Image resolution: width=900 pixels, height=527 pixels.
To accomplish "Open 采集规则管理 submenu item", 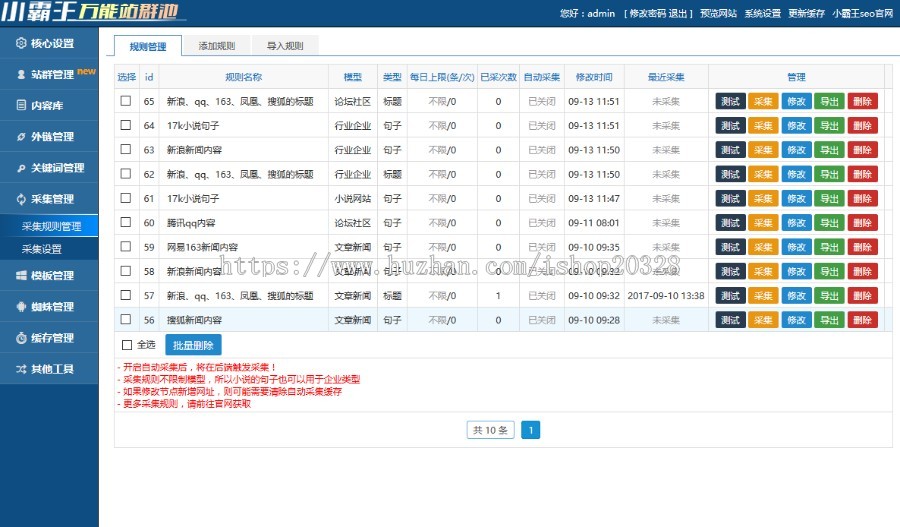I will click(x=49, y=226).
